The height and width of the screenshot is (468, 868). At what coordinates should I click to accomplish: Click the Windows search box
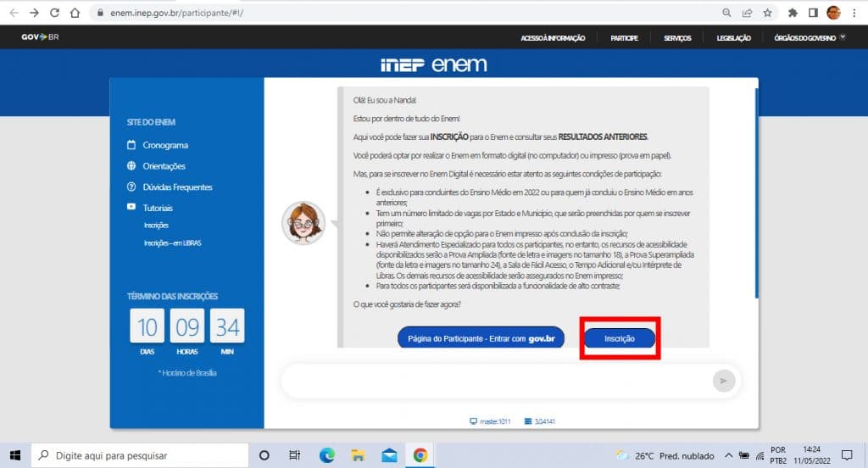[140, 455]
